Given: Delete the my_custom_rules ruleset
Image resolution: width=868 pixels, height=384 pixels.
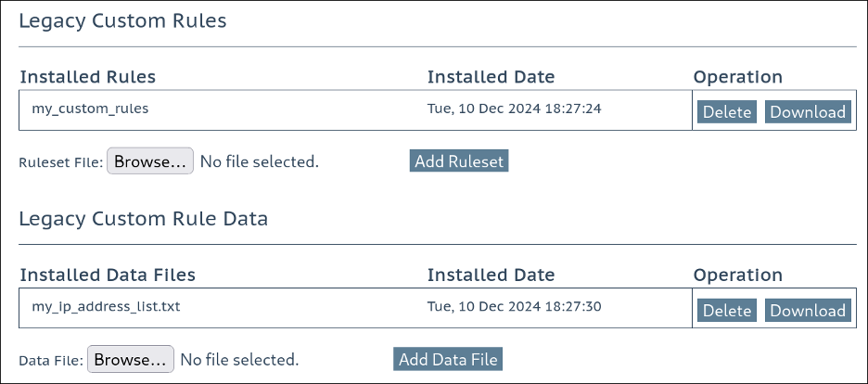Looking at the screenshot, I should pos(727,112).
